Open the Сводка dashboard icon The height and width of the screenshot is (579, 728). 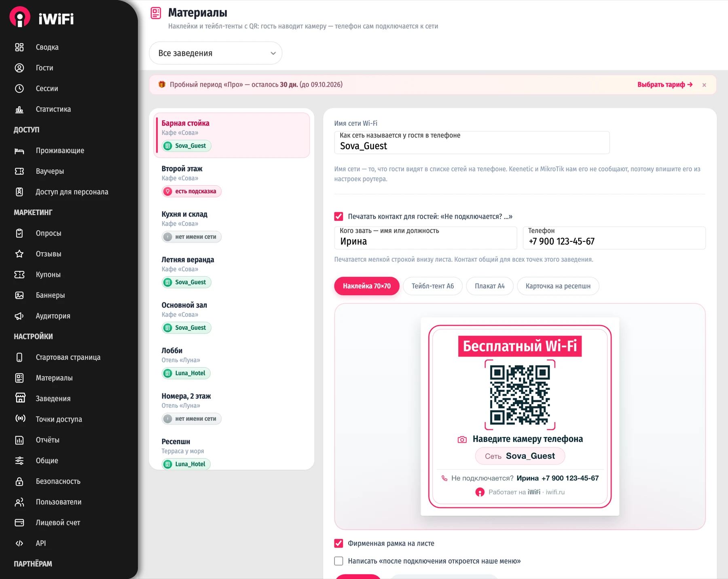pyautogui.click(x=19, y=47)
